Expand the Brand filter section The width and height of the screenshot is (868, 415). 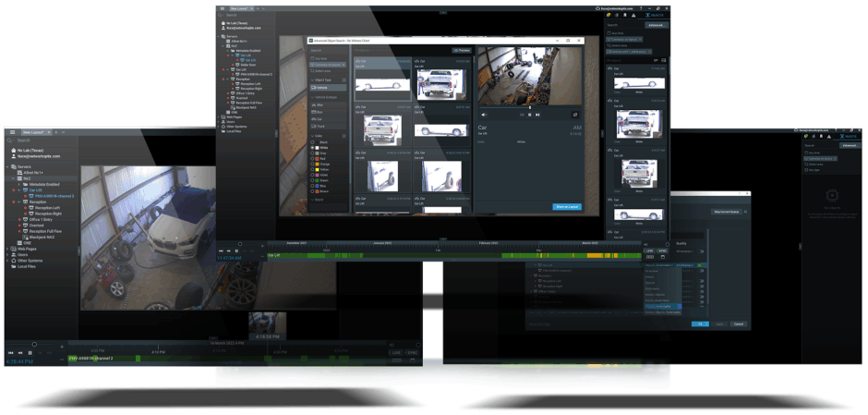click(x=312, y=199)
